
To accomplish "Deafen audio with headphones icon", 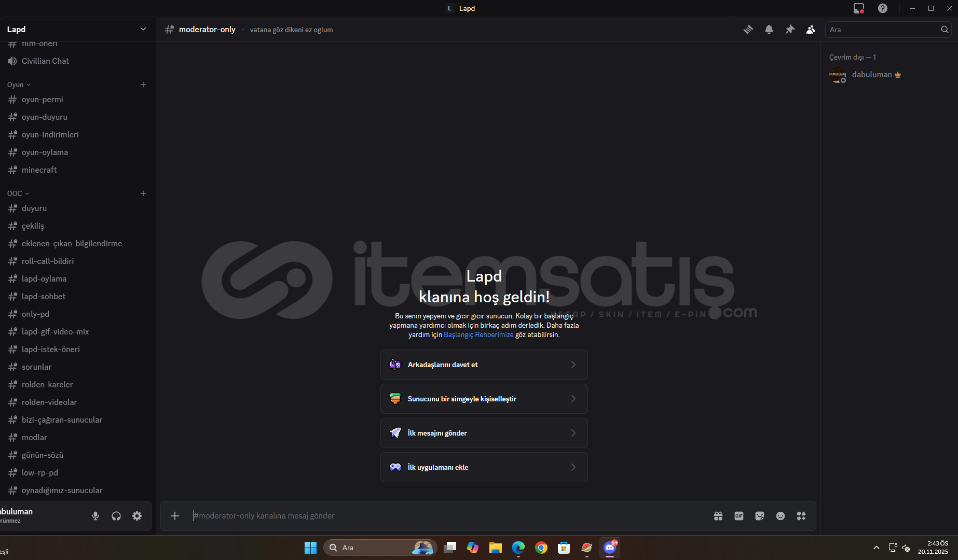I will (116, 516).
